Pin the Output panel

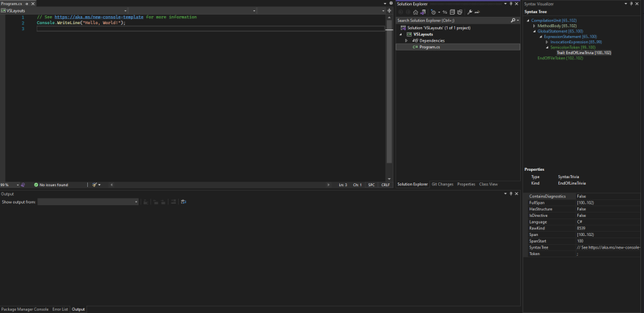click(x=511, y=194)
